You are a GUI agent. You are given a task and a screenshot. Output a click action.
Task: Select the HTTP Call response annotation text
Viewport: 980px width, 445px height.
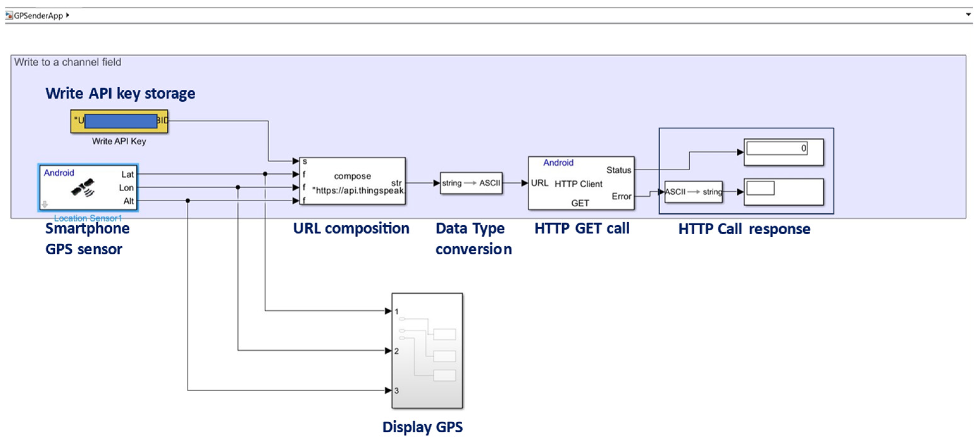(x=744, y=229)
